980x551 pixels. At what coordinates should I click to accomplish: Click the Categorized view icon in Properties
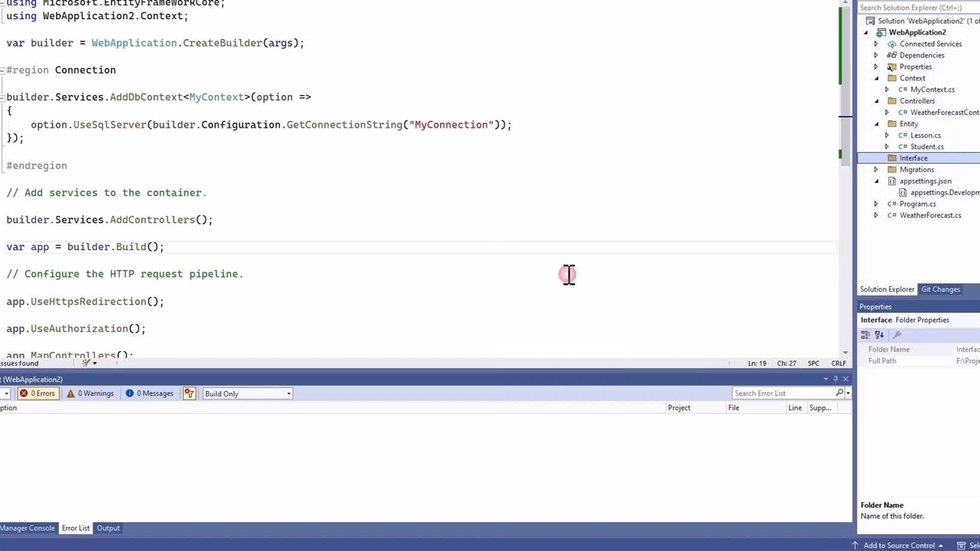(x=865, y=334)
